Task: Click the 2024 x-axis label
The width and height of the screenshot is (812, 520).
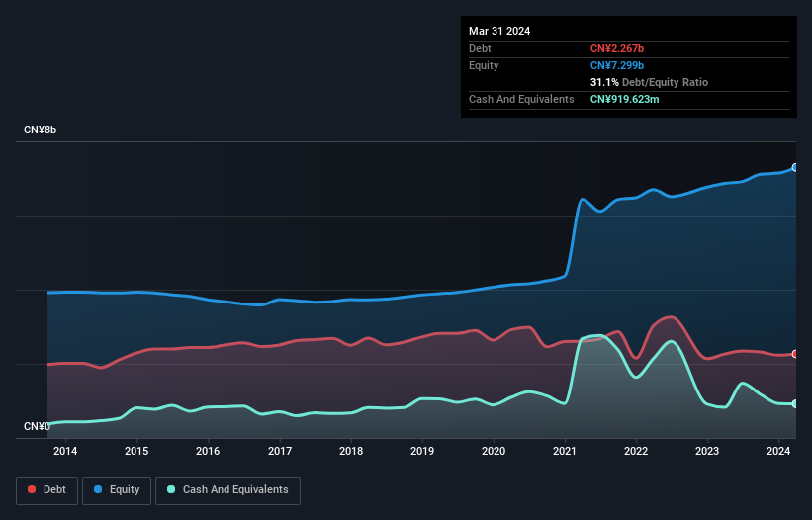Action: pyautogui.click(x=778, y=451)
